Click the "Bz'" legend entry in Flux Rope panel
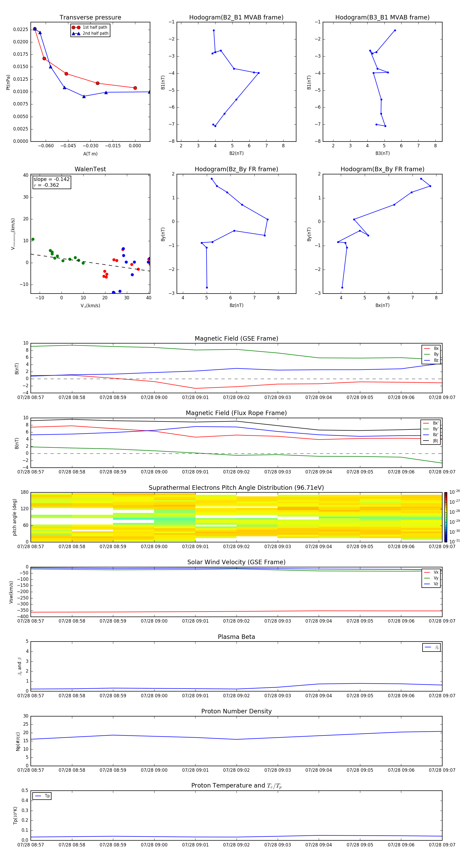This screenshot has height=868, width=473. (x=431, y=435)
